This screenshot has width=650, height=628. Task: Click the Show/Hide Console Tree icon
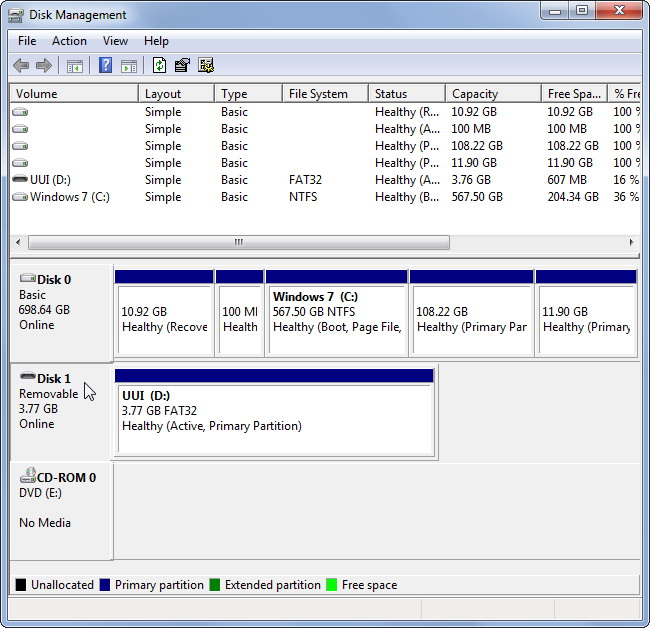coord(74,66)
